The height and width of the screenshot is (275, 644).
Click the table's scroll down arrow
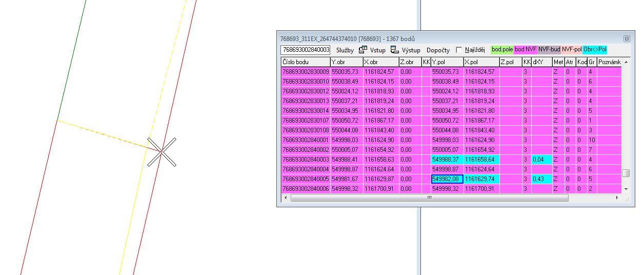click(626, 189)
